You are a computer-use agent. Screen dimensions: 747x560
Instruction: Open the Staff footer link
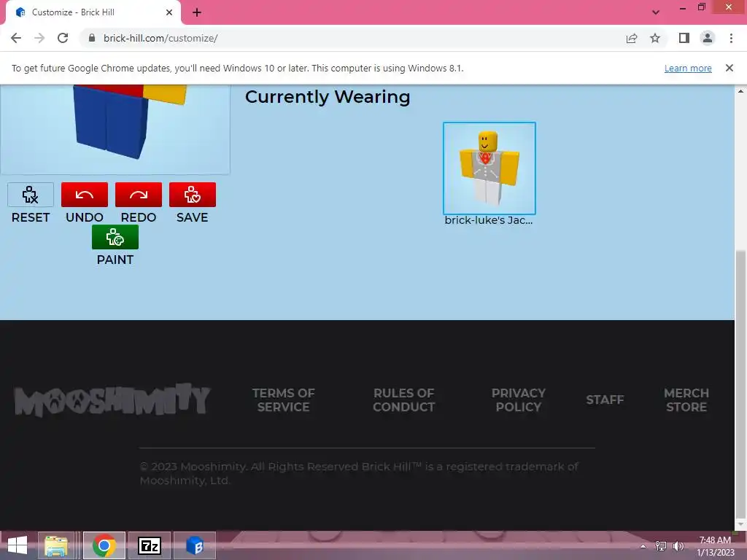coord(605,400)
